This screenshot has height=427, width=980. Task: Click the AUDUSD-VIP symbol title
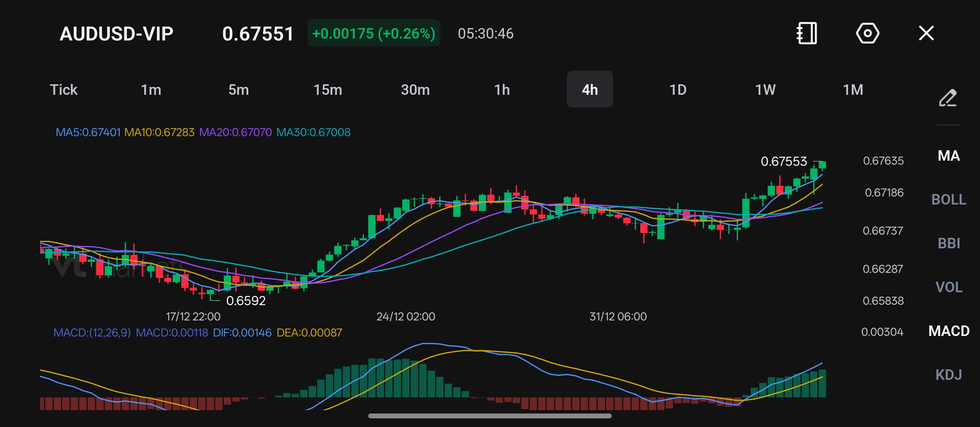117,34
